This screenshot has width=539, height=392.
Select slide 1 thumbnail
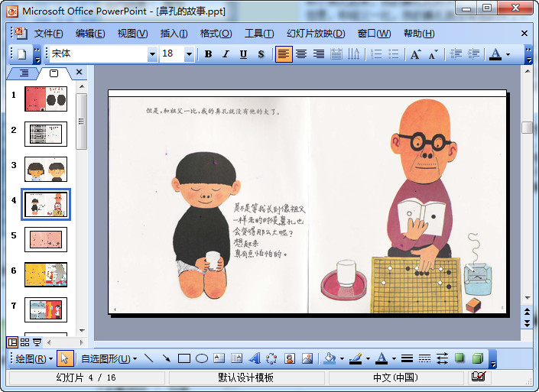pos(46,99)
